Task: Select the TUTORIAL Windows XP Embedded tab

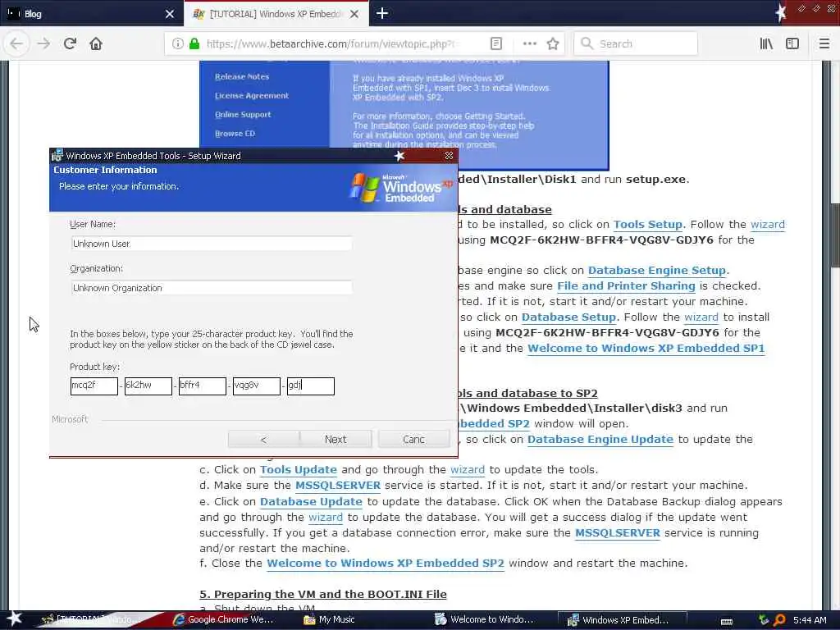Action: tap(276, 13)
